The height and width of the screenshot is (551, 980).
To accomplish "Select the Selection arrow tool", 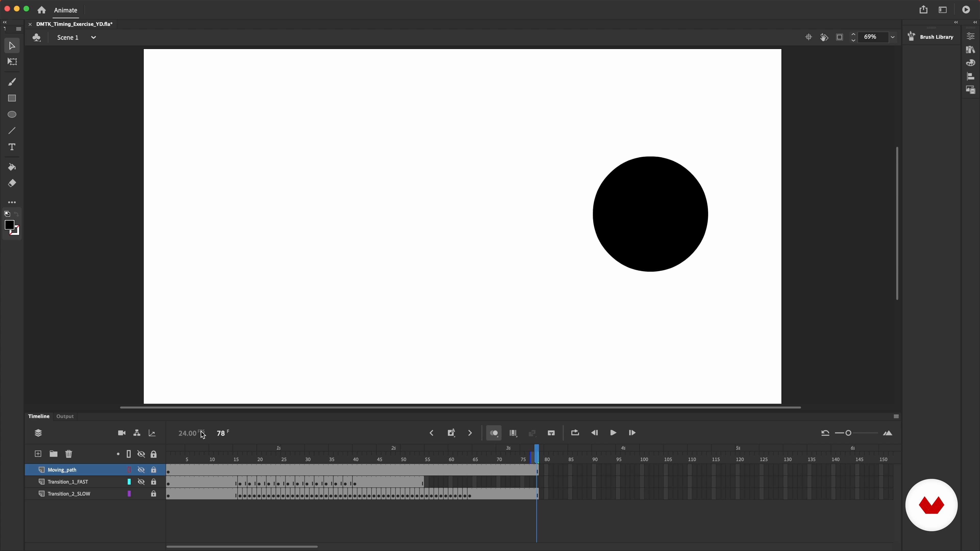I will coord(12,46).
